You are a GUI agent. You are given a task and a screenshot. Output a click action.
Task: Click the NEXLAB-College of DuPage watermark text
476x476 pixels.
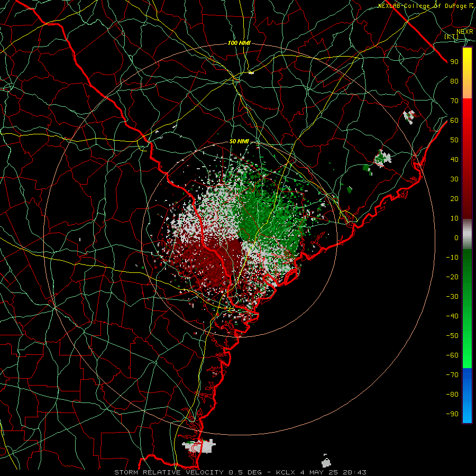425,6
